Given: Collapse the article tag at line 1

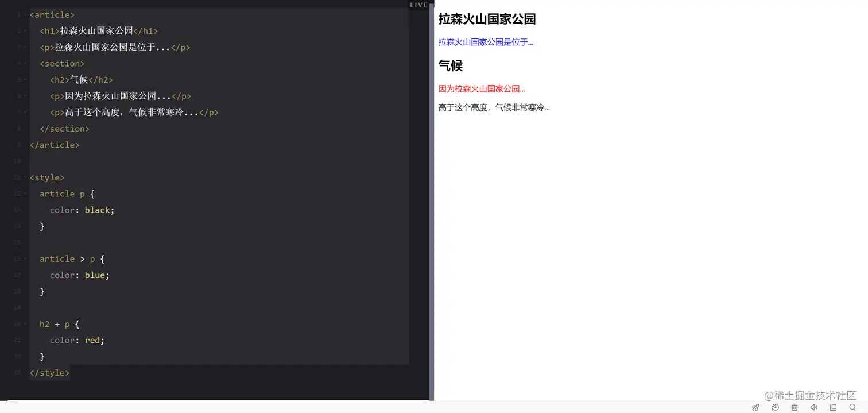Looking at the screenshot, I should click(25, 15).
